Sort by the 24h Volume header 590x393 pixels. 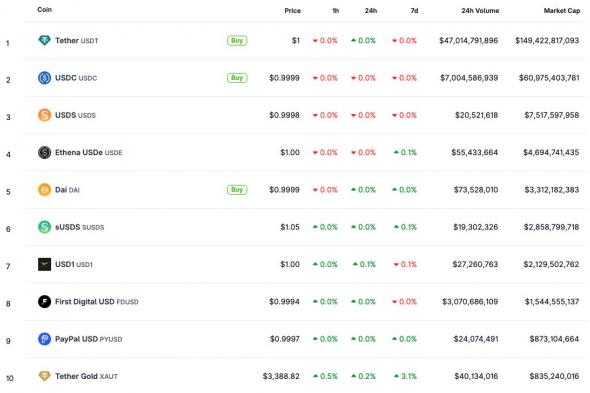click(480, 11)
